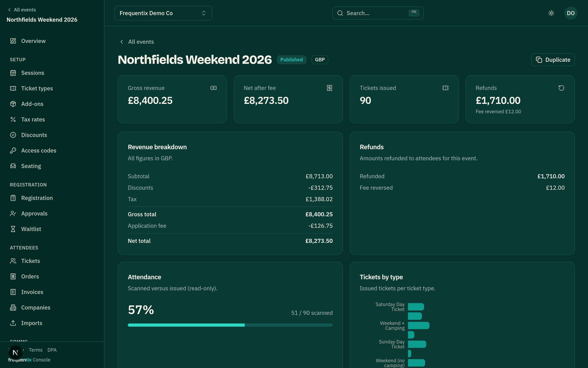The width and height of the screenshot is (588, 368).
Task: Click the refund arrow icon on Refunds card
Action: 562,88
